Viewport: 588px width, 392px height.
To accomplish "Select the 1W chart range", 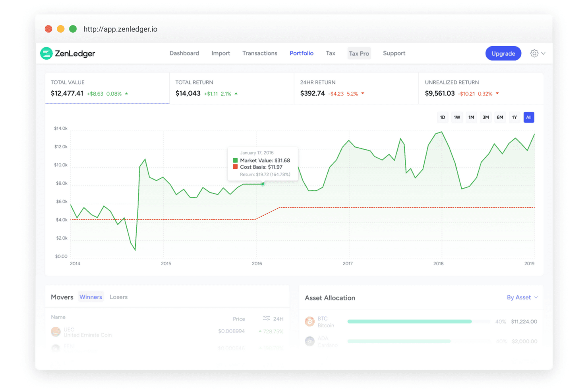I will [457, 117].
